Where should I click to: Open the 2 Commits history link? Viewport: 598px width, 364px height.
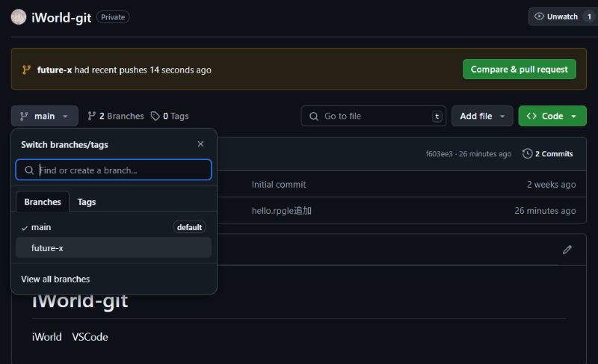pyautogui.click(x=547, y=154)
